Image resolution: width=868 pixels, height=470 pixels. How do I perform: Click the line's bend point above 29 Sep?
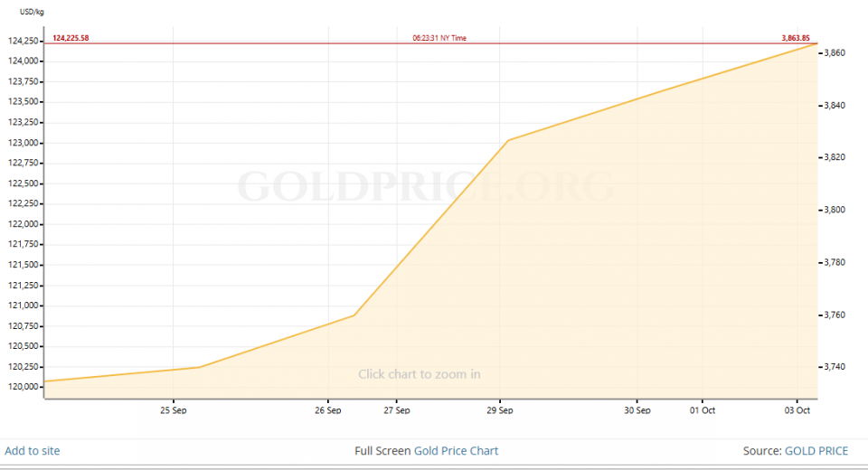point(508,140)
